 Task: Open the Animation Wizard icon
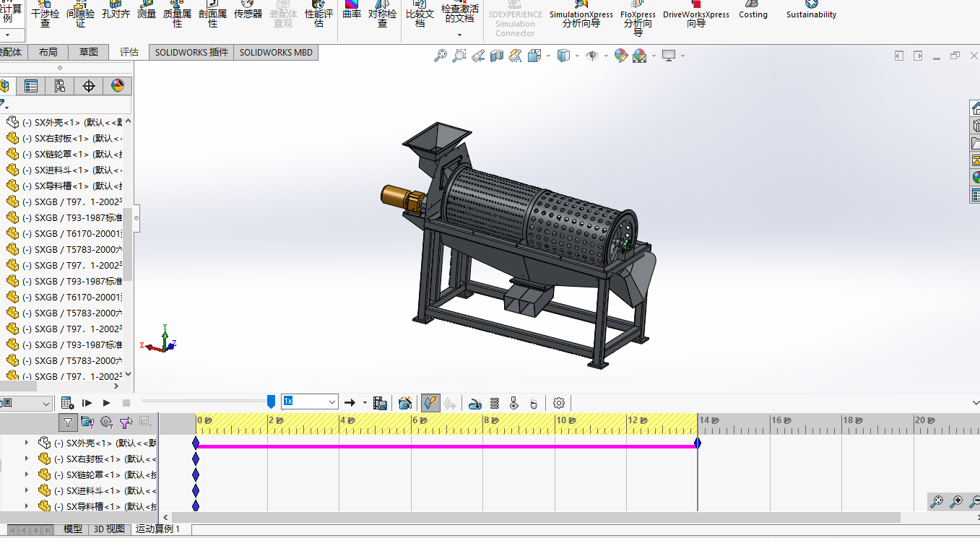pos(405,403)
